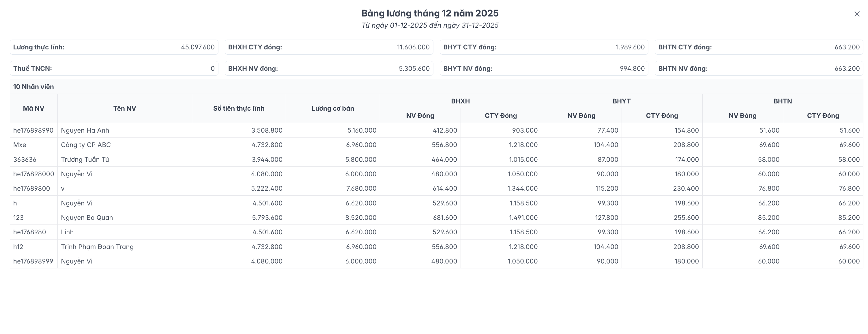Click the "Lương thực lĩnh" summary card
868x334 pixels.
point(114,47)
